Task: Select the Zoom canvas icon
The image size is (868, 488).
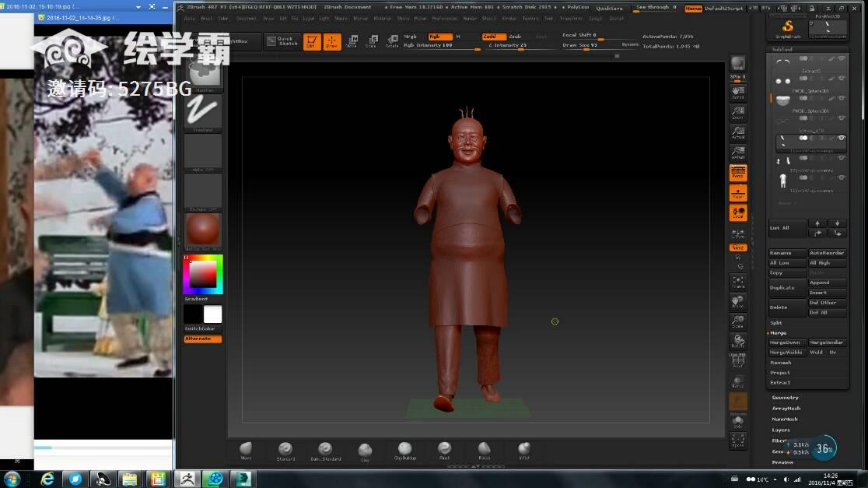Action: click(738, 113)
